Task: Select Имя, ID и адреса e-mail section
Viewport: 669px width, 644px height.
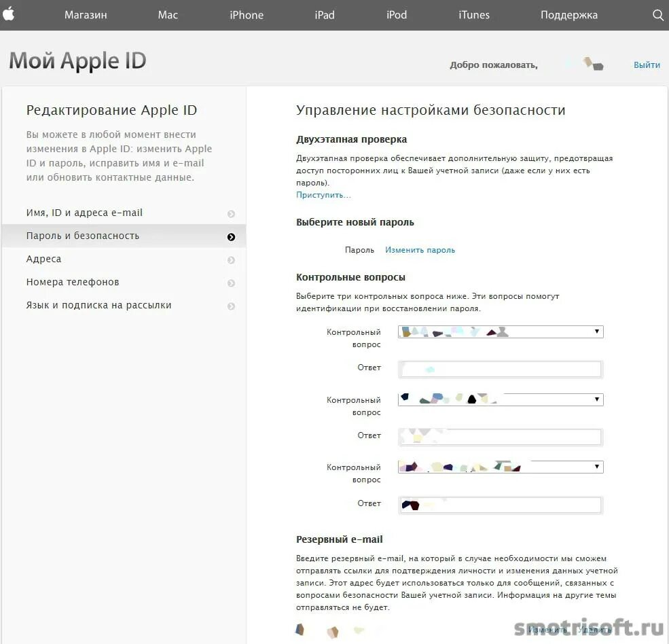Action: 124,213
